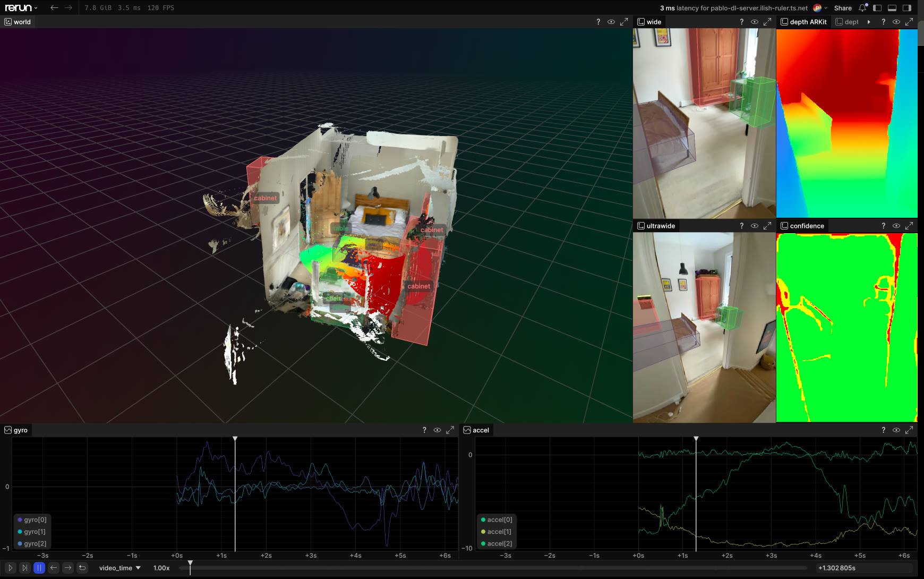The image size is (924, 579).
Task: Maximize the gyro plot
Action: click(450, 430)
